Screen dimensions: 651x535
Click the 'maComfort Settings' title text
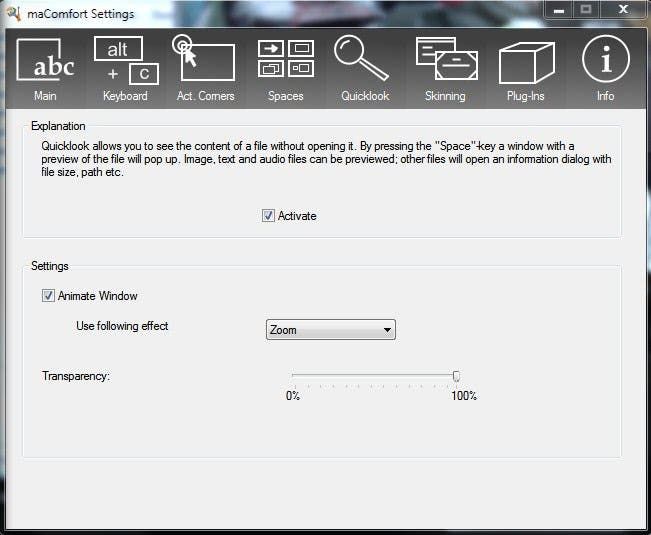coord(81,14)
